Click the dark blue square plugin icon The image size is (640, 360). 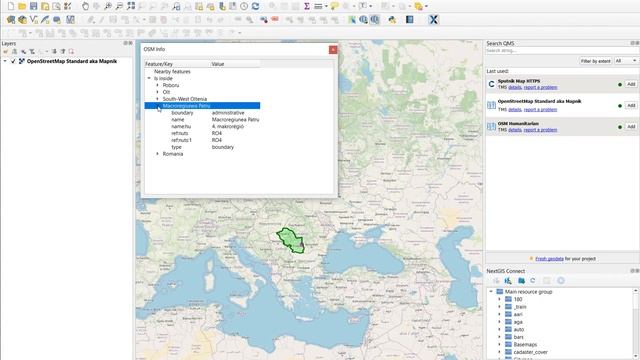pyautogui.click(x=409, y=19)
